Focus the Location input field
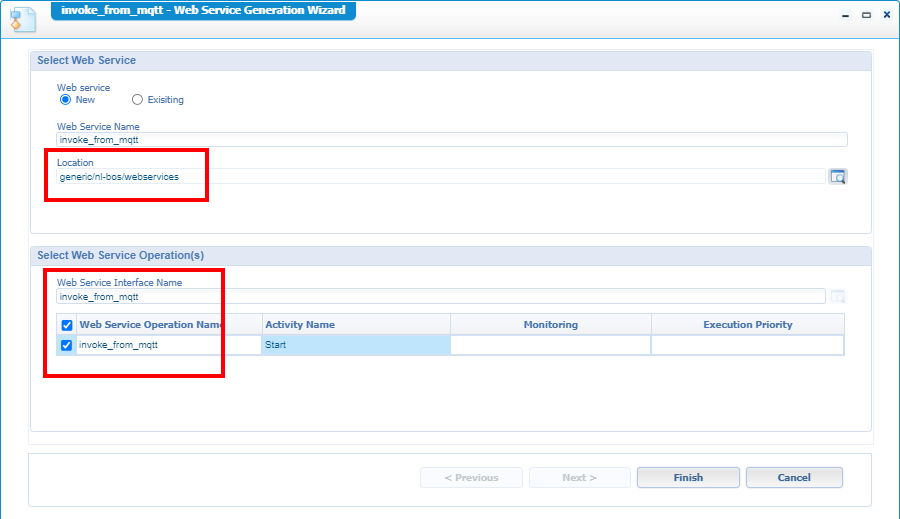 [x=441, y=177]
